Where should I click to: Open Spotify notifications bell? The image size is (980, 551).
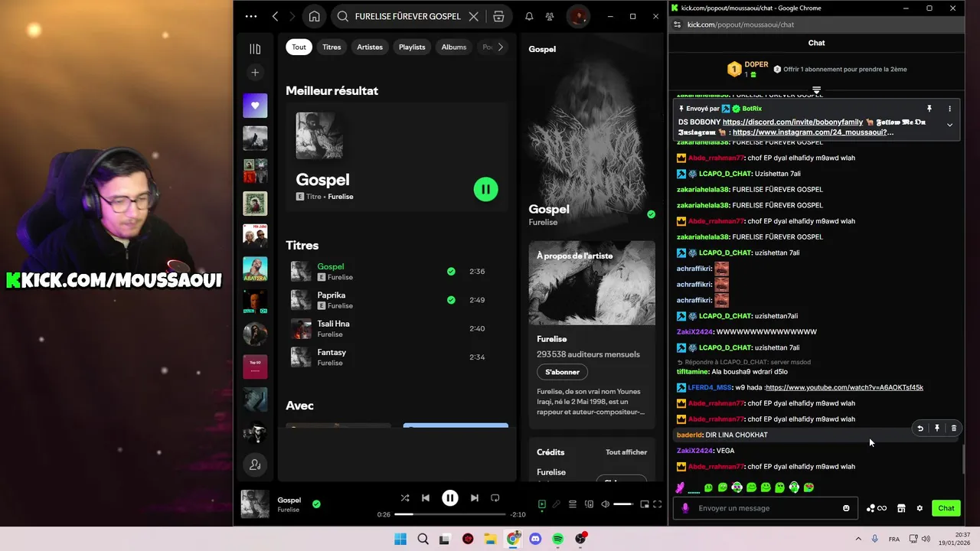click(529, 16)
